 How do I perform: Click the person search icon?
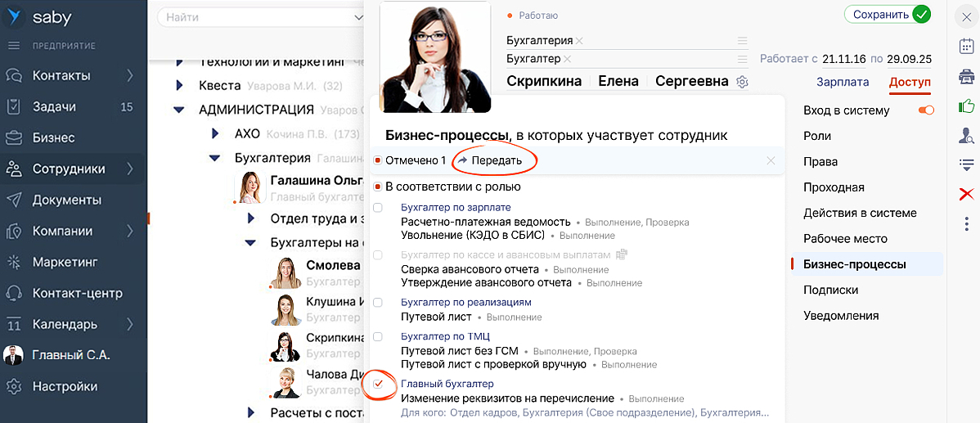966,136
